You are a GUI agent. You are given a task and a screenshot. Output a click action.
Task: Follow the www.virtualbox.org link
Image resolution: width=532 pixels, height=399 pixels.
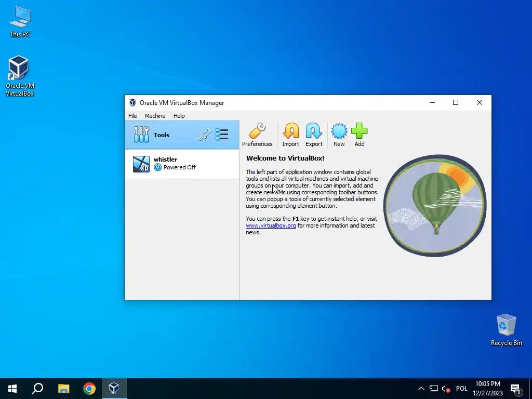(271, 225)
